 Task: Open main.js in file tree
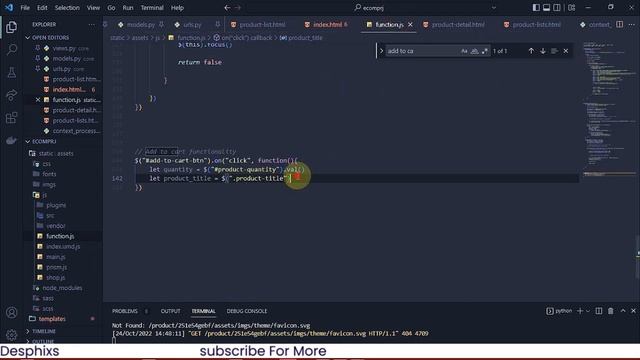56,257
